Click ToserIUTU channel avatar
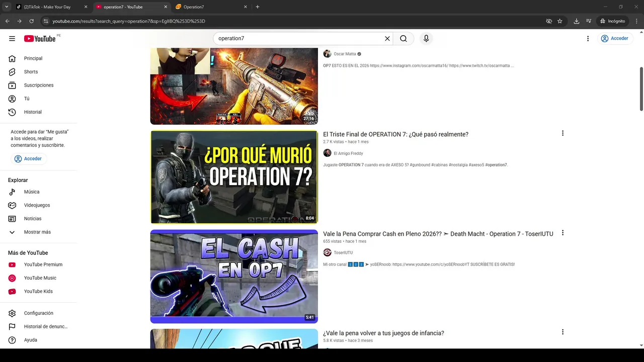 (327, 252)
